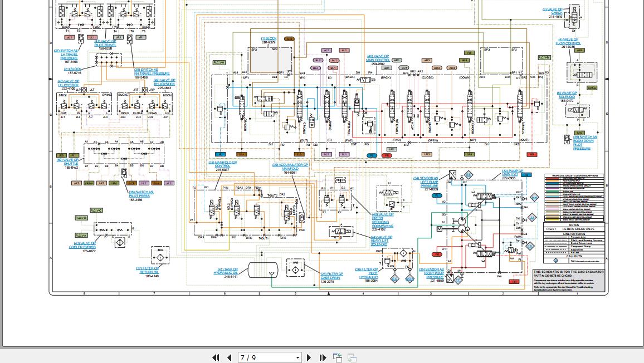Open the Valve GP Flow Control link
Image resolution: width=644 pixels, height=363 pixels.
[x=568, y=41]
